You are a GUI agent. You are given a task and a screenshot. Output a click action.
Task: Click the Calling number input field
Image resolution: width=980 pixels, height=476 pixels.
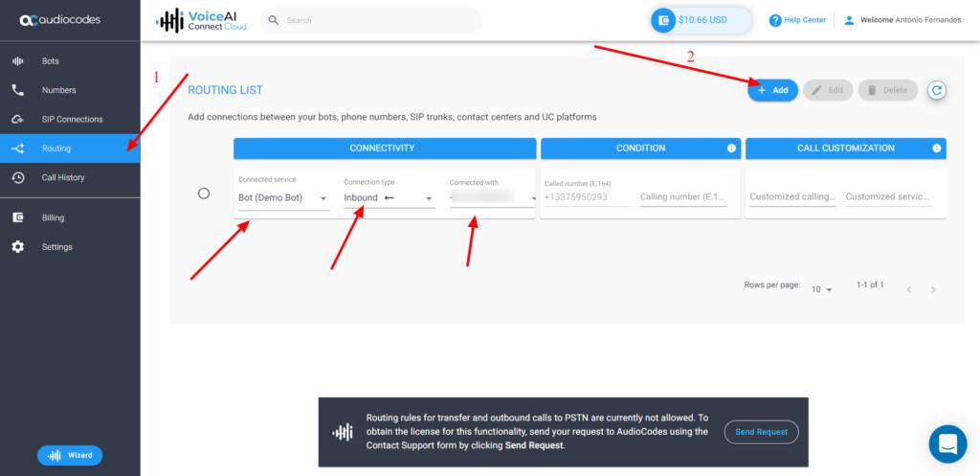682,197
